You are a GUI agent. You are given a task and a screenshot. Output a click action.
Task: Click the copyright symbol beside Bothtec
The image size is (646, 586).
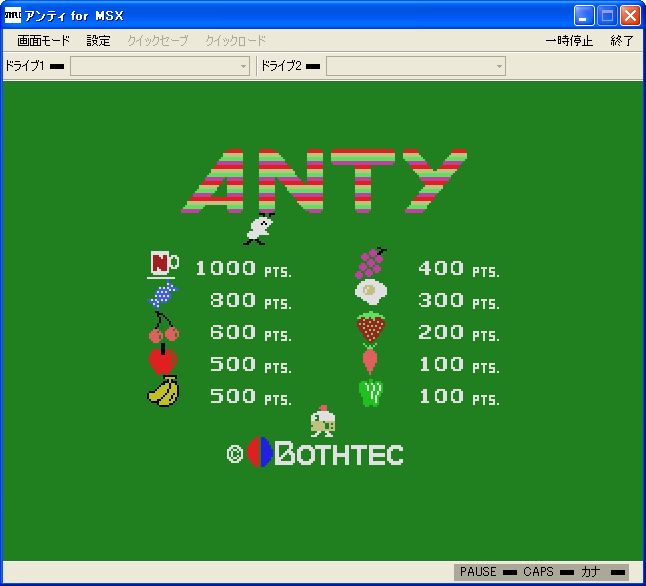pos(235,454)
